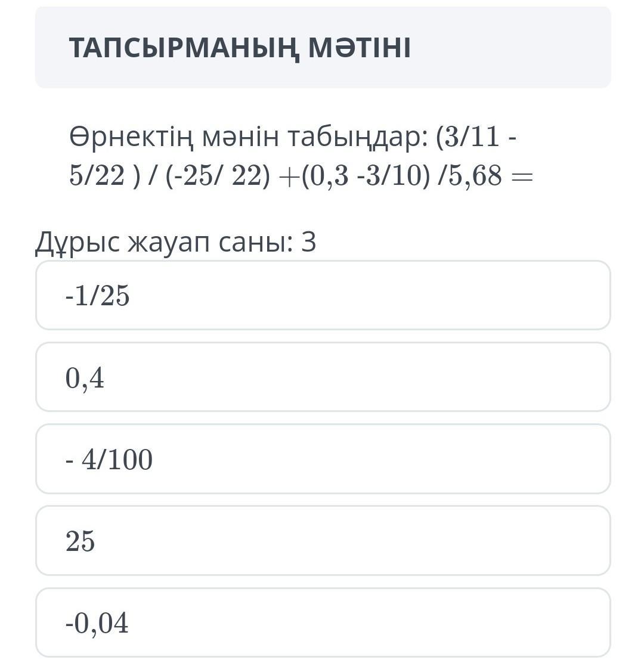The width and height of the screenshot is (644, 666).
Task: Click empty area of the - 4/100 answer box
Action: point(382,459)
